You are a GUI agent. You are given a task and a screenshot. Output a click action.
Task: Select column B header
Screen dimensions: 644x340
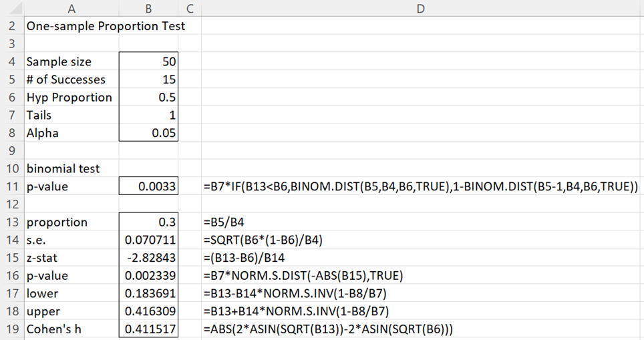click(149, 8)
